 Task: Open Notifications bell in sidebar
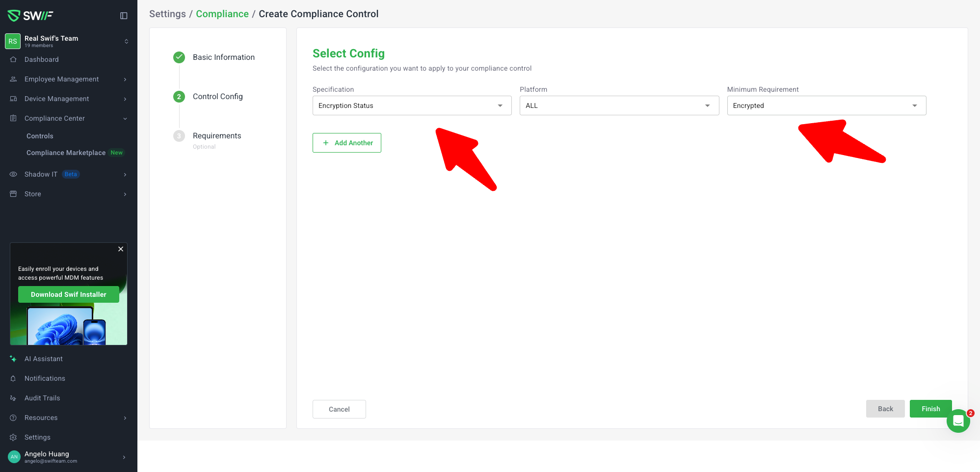44,378
